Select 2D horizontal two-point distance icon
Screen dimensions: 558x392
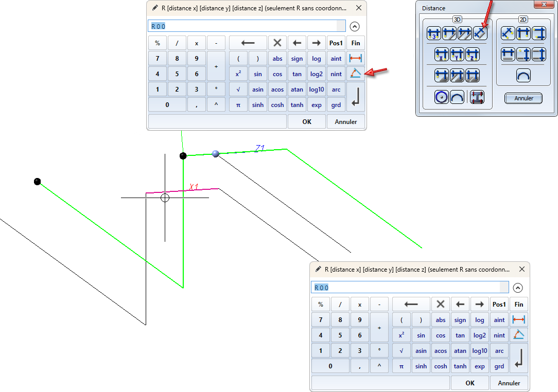523,33
